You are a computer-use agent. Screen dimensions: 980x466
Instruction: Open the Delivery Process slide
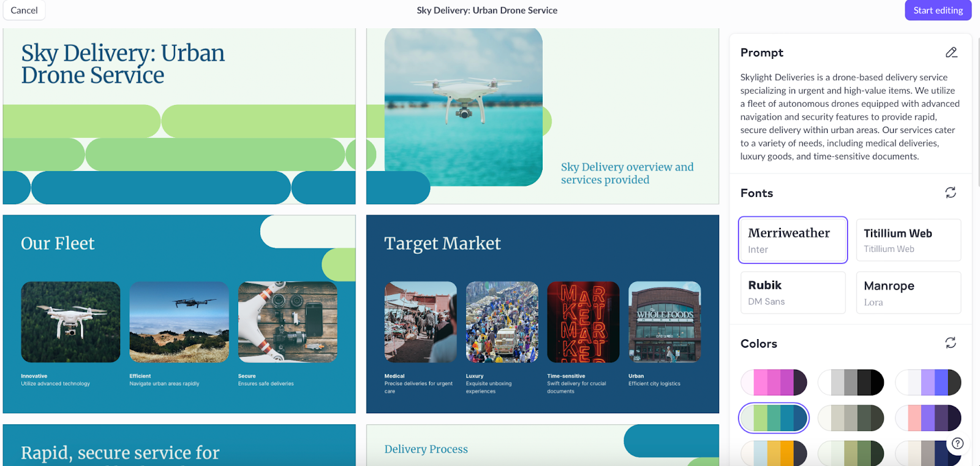coord(543,445)
